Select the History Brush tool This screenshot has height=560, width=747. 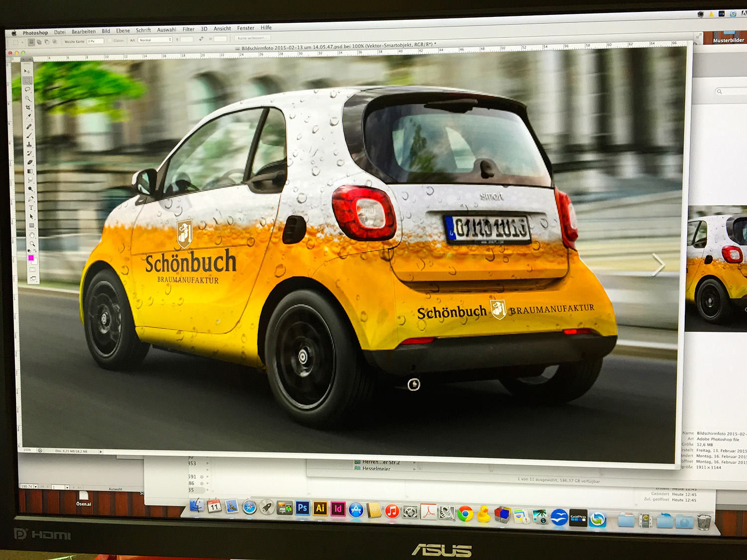tap(29, 153)
